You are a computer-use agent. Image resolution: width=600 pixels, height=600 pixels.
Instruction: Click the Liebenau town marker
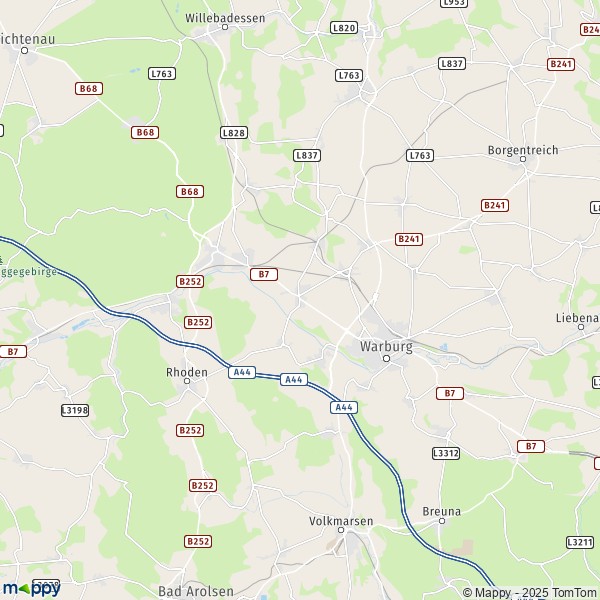tap(581, 327)
